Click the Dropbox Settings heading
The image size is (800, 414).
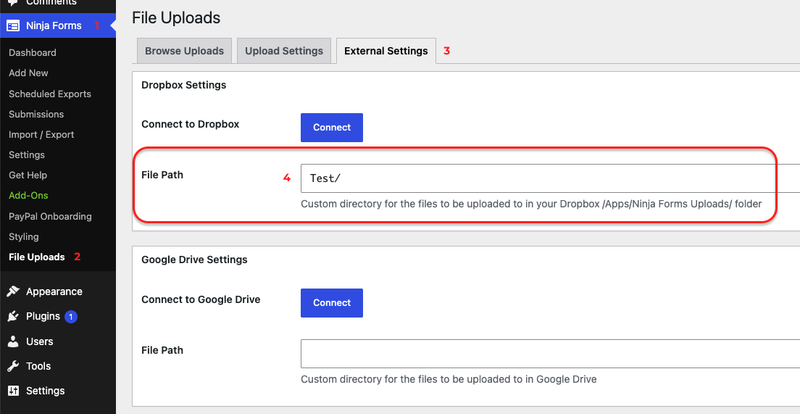click(184, 85)
